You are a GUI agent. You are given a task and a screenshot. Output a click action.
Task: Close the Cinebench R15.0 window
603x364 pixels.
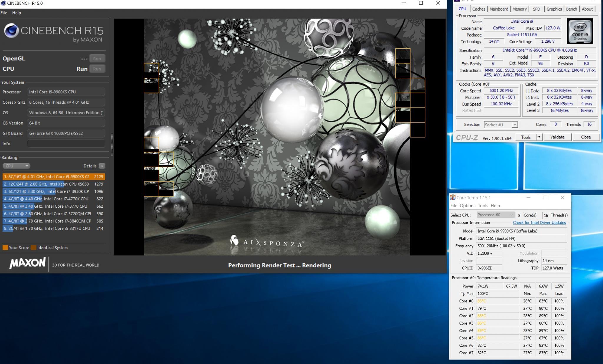coord(438,3)
